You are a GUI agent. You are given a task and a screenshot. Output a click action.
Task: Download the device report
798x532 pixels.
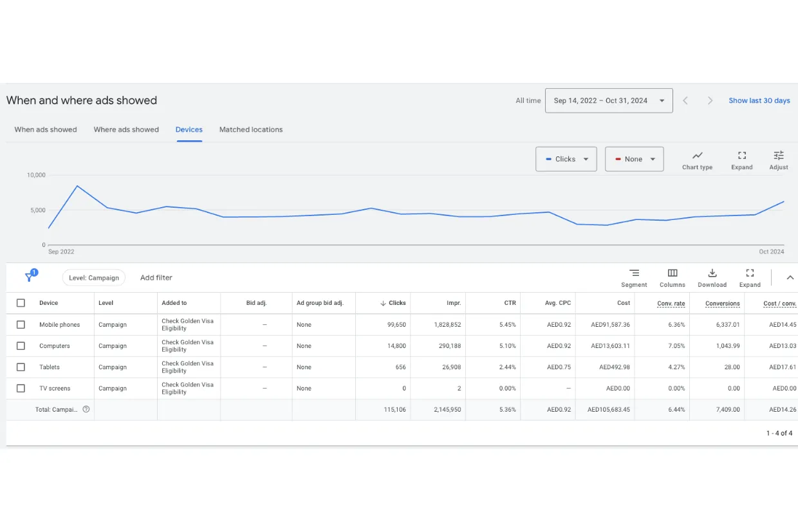coord(712,278)
